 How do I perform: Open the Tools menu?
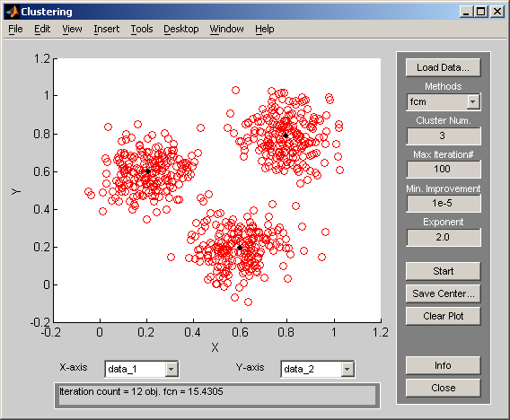pos(142,29)
